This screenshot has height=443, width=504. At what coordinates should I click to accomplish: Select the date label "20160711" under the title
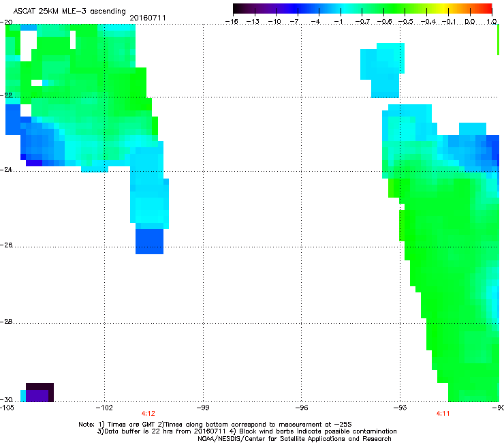tap(148, 18)
